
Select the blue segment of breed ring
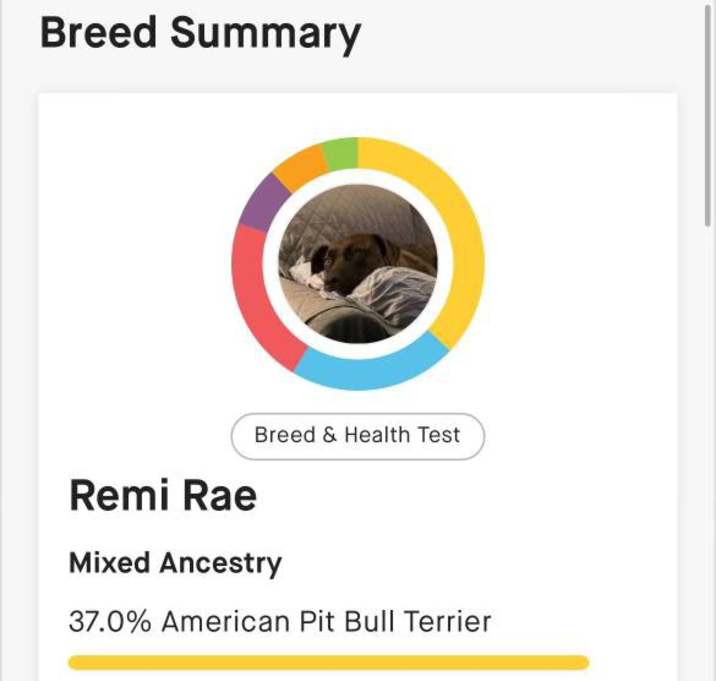[371, 371]
